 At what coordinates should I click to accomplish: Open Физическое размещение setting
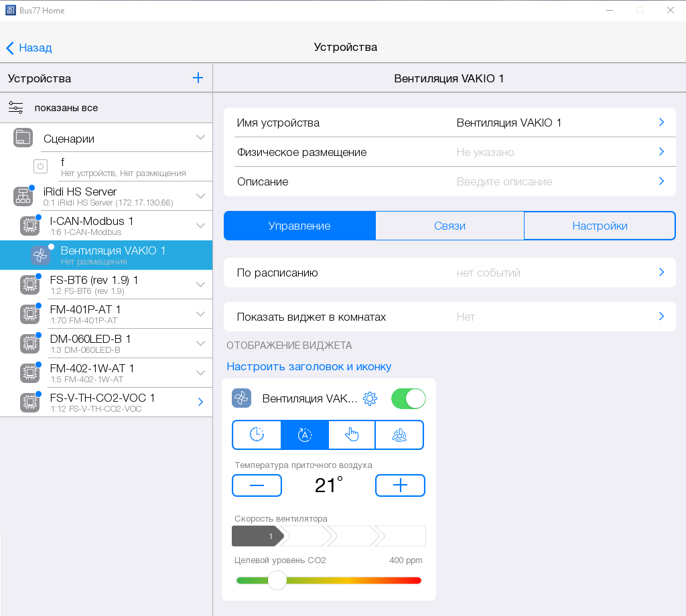(450, 152)
